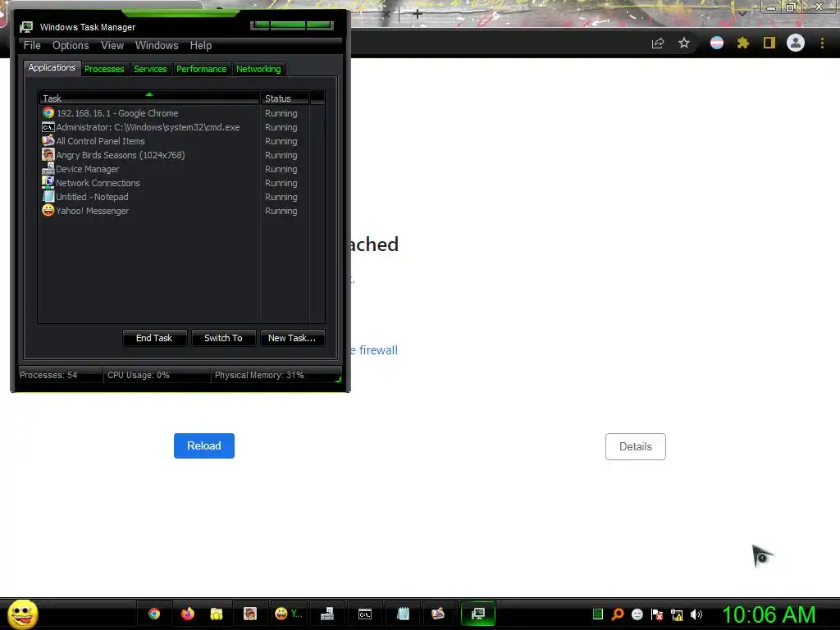The image size is (840, 630).
Task: Switch to Angry Birds from the taskbar
Action: (x=250, y=614)
